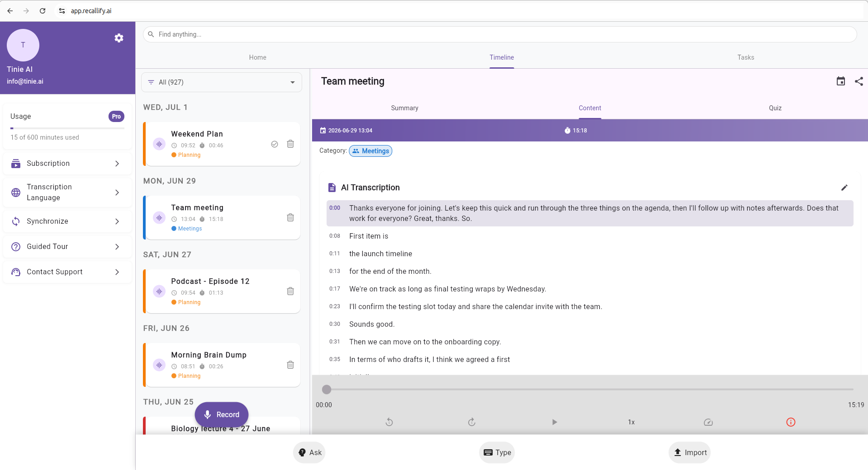Select the 0:00 highlighted transcript segment
The image size is (868, 470).
pyautogui.click(x=590, y=213)
